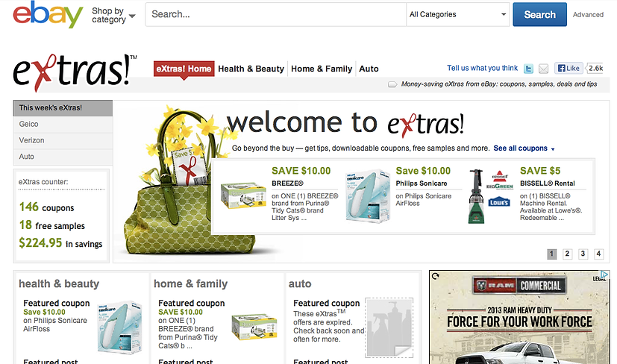The width and height of the screenshot is (617, 364).
Task: Open the Home & Family tab
Action: (x=322, y=69)
